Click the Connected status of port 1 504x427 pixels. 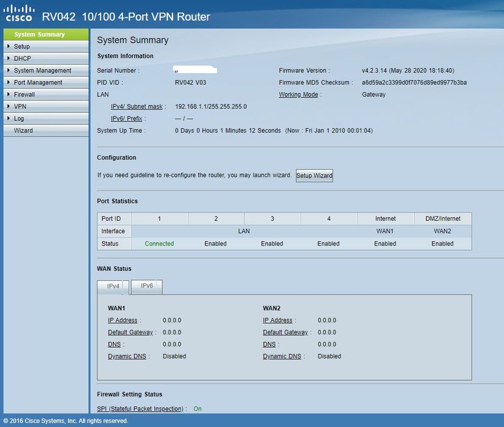[159, 243]
